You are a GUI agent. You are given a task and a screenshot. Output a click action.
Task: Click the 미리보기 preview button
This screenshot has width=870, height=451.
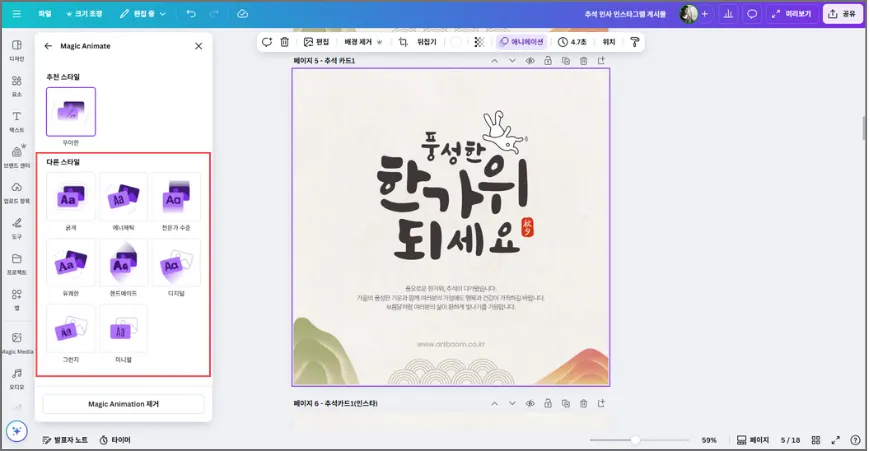click(792, 14)
